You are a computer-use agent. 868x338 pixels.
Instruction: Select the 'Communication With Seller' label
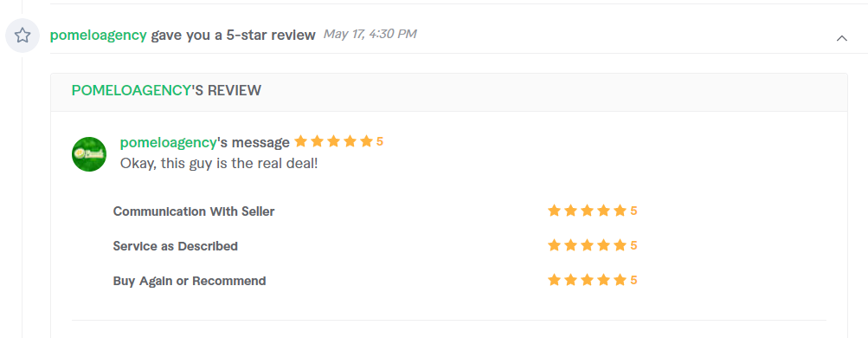194,211
